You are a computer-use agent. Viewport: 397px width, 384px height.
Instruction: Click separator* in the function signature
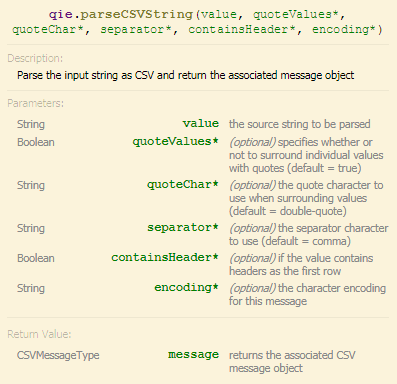[136, 30]
